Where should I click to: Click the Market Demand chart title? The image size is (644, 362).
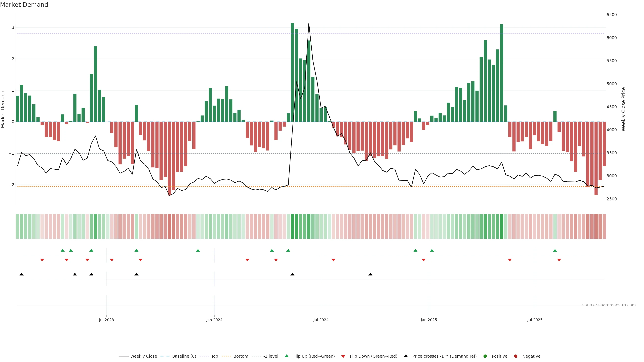(x=24, y=5)
